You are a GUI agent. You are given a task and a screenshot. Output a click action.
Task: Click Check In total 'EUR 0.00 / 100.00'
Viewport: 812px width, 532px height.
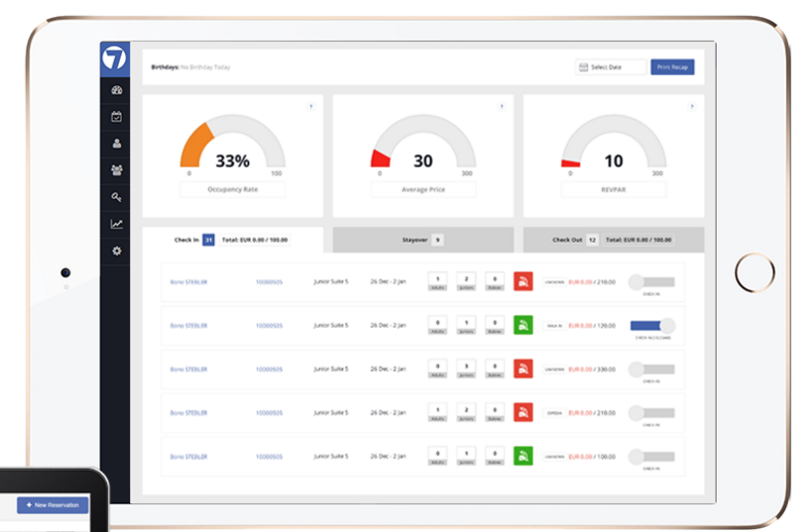(255, 240)
